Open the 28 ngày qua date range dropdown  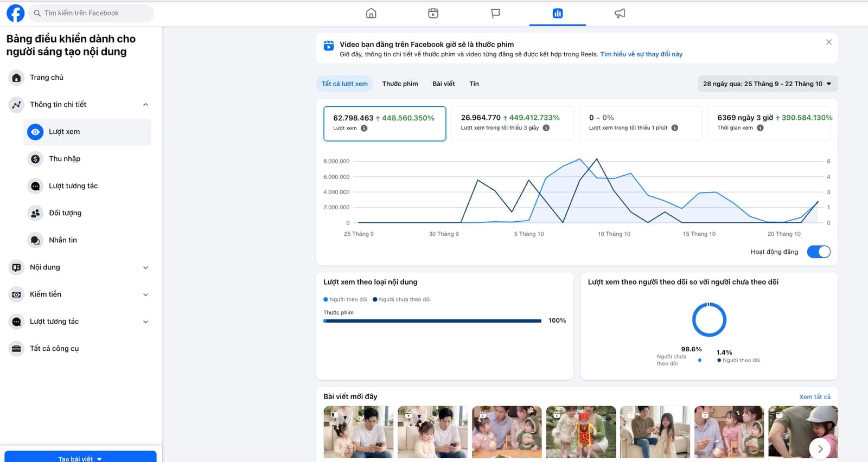coord(767,84)
